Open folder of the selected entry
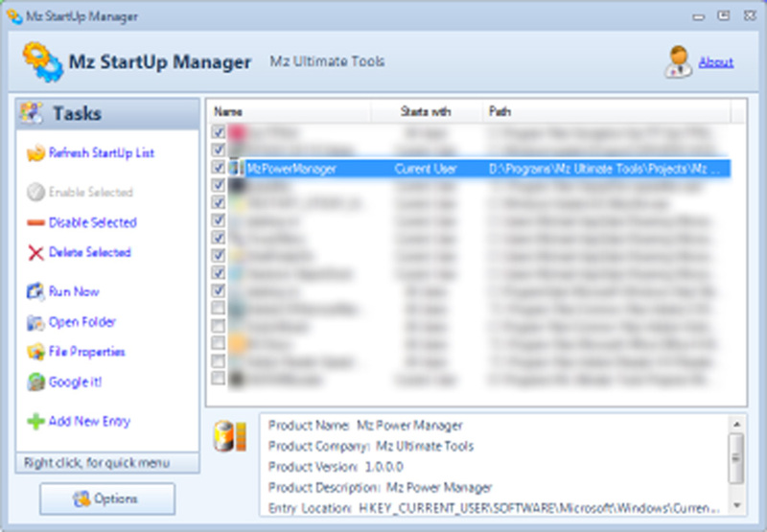This screenshot has height=532, width=767. pos(82,322)
